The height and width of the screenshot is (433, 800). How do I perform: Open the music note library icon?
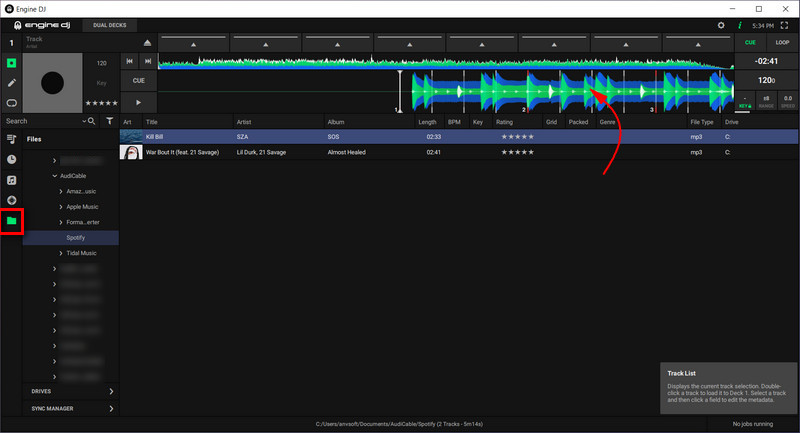[11, 180]
